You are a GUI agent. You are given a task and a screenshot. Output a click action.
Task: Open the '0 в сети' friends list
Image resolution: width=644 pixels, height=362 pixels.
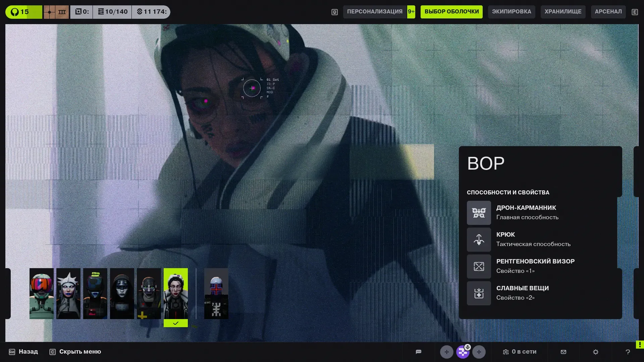[x=520, y=352]
